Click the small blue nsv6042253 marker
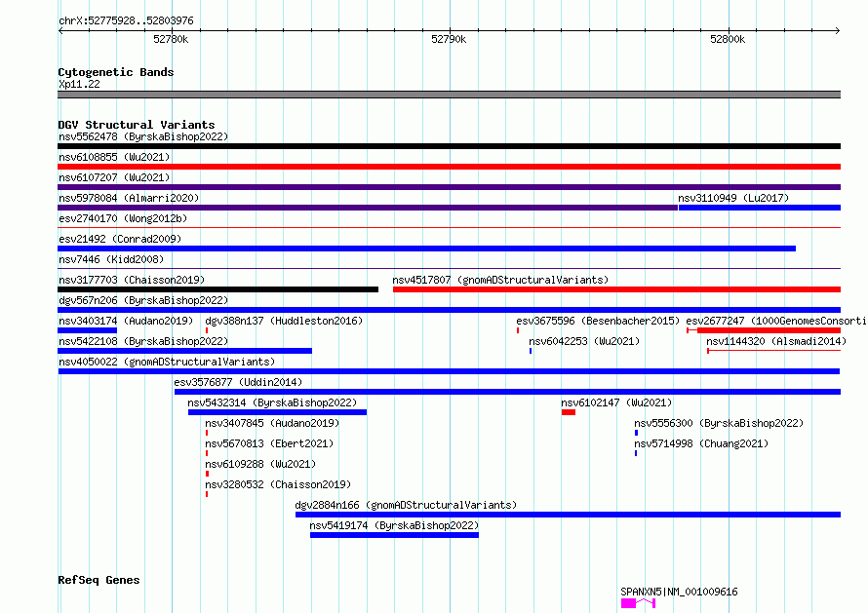The image size is (868, 613). coord(531,351)
